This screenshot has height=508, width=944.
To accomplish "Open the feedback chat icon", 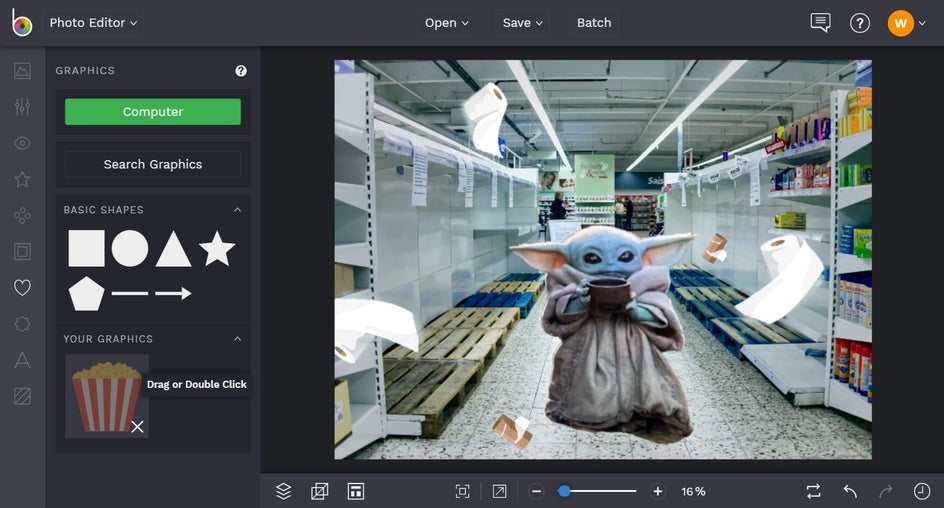I will (821, 23).
